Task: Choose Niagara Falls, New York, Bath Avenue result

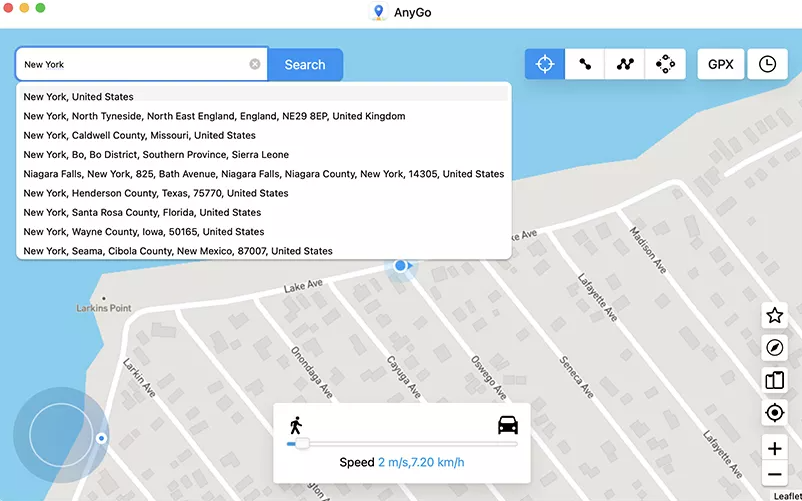Action: coord(263,174)
